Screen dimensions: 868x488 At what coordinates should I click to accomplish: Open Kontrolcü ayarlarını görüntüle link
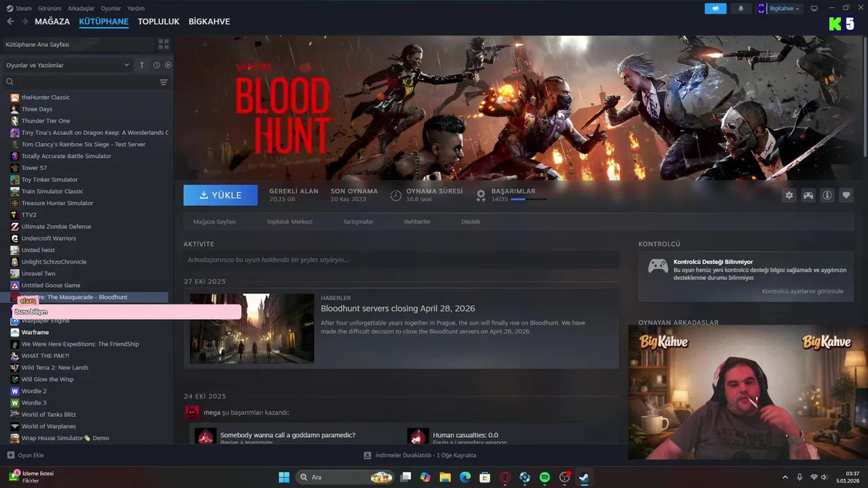(x=803, y=291)
